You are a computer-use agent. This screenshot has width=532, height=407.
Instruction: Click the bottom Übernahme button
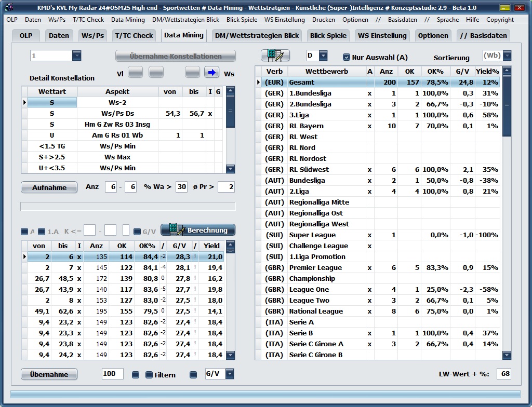coord(49,374)
